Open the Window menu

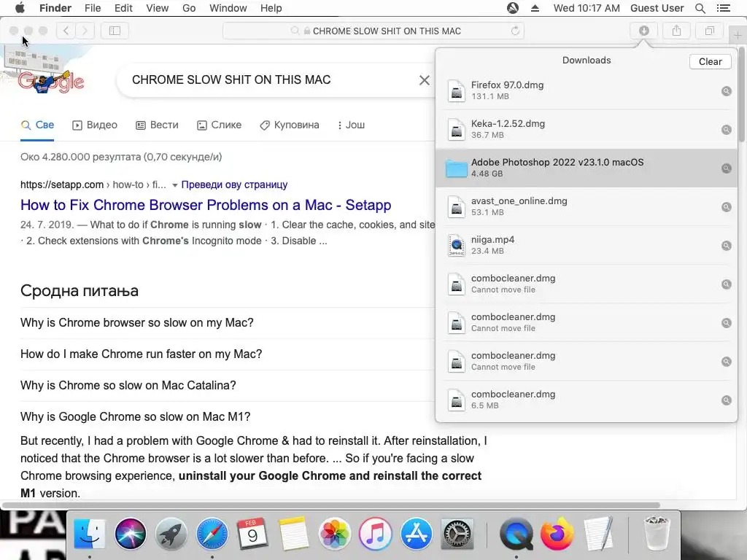[x=228, y=8]
